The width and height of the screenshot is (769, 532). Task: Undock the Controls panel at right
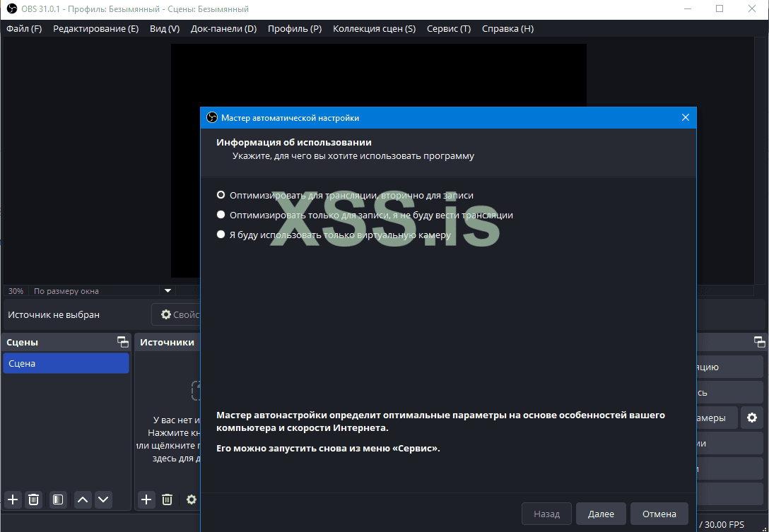pos(759,342)
